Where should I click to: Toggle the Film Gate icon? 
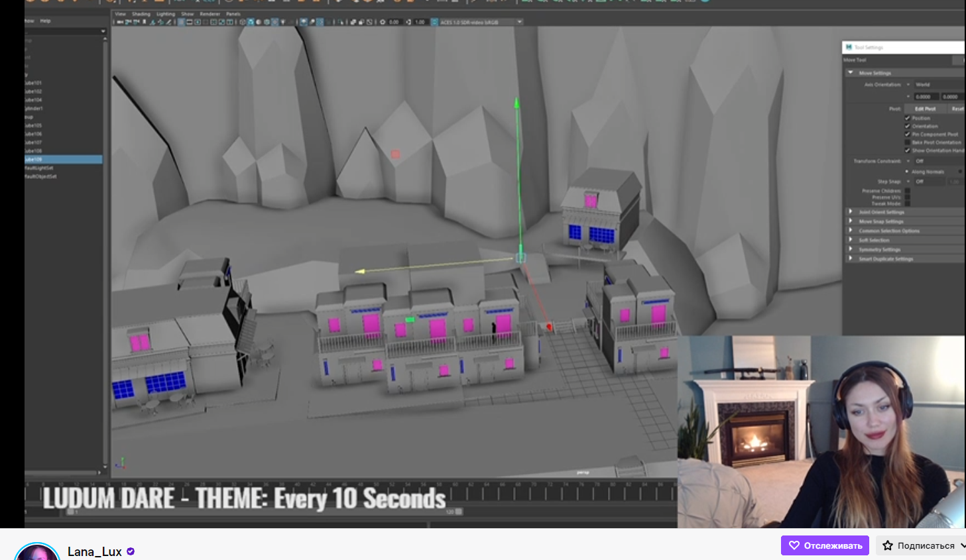(189, 22)
